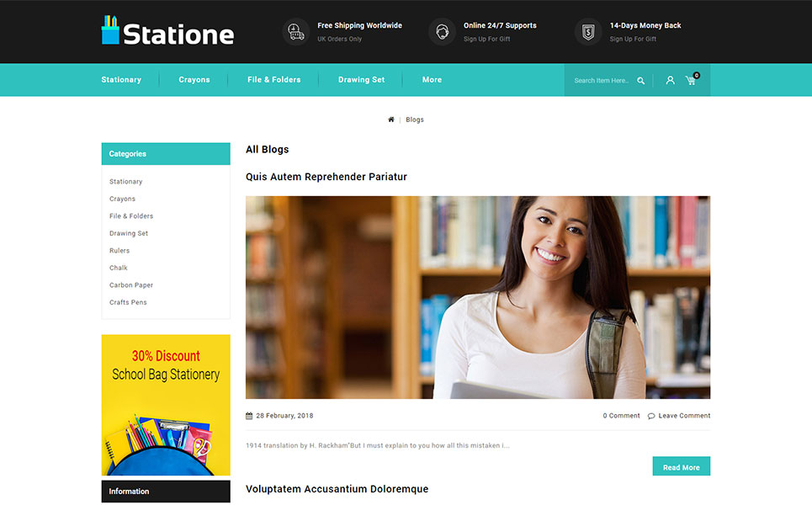Screen dimensions: 812x505
Task: Open the Stationary navigation menu
Action: click(121, 80)
